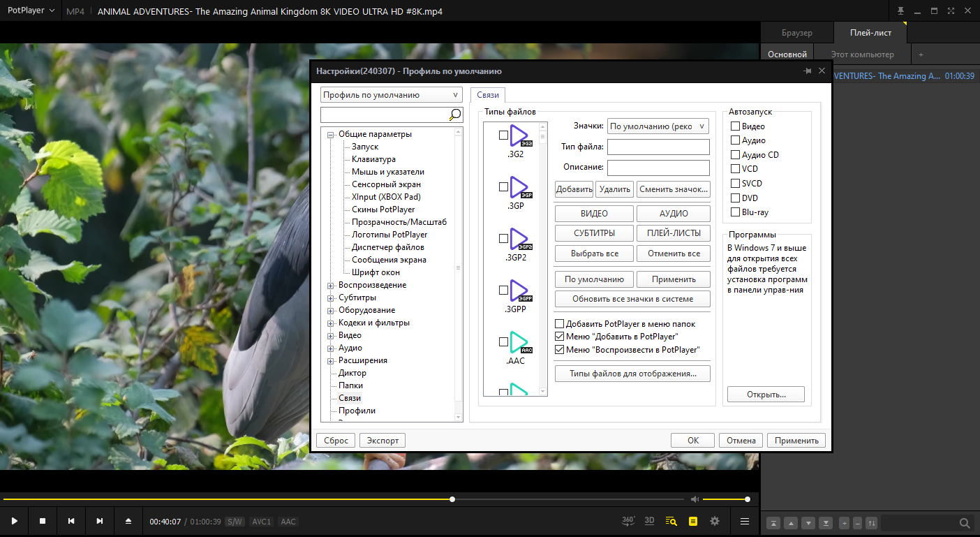Screen dimensions: 980x537
Task: Stop playback with the Stop icon
Action: point(43,521)
